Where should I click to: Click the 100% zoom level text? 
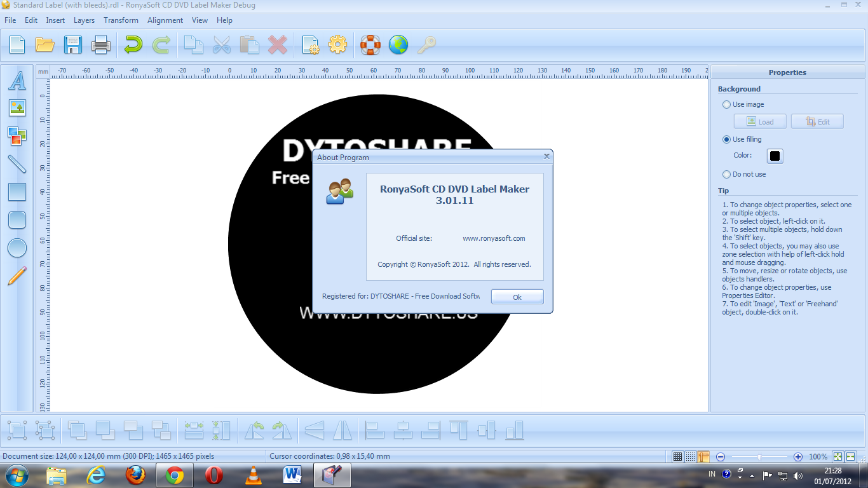click(x=818, y=456)
